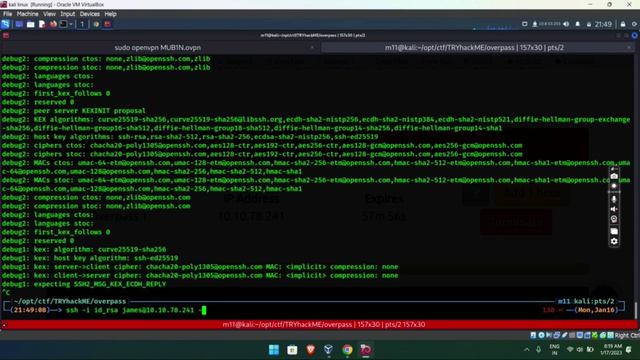Open VirtualBox from Windows taskbar
Screen dimensions: 640x360
(x=329, y=350)
